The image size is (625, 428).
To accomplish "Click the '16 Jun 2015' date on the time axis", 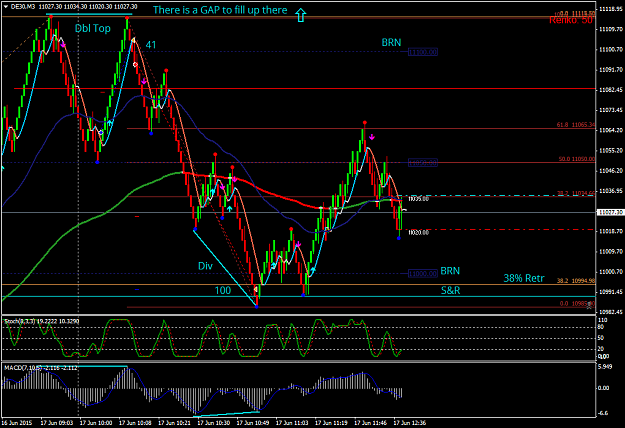I will pyautogui.click(x=17, y=423).
